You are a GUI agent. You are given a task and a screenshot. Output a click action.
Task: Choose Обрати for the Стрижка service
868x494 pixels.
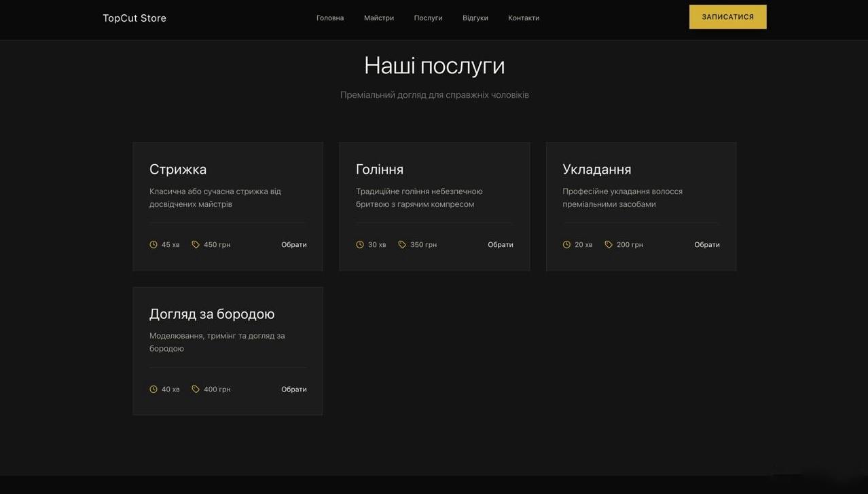[x=294, y=244]
